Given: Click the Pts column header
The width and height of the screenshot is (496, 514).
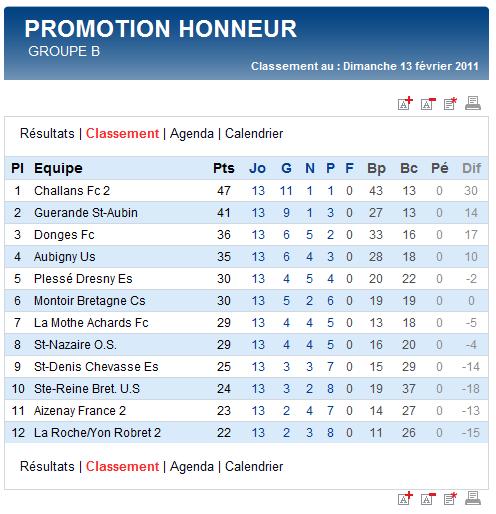Looking at the screenshot, I should pos(224,168).
